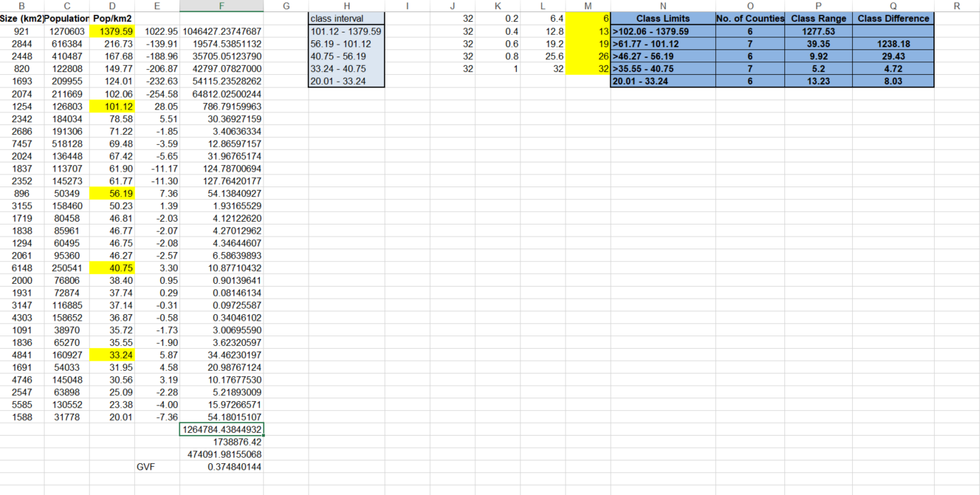Click the highlighted 56.19 density cell
The image size is (980, 495).
click(x=112, y=193)
